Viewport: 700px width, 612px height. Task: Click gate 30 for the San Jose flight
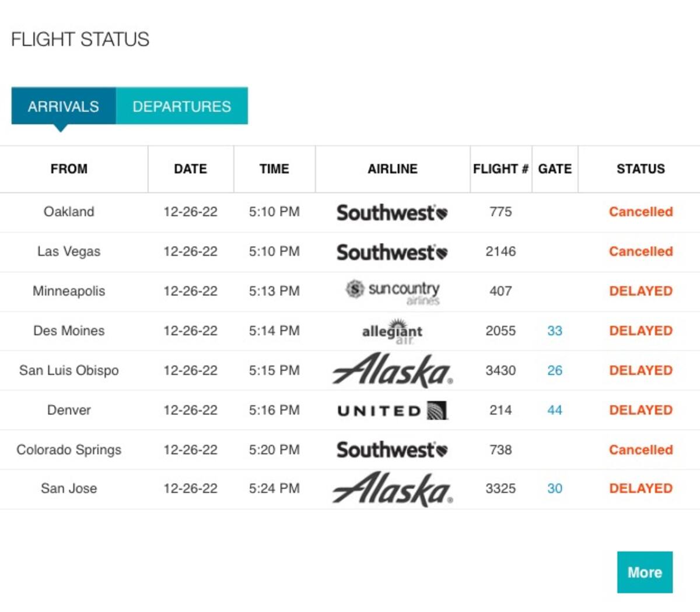(554, 489)
